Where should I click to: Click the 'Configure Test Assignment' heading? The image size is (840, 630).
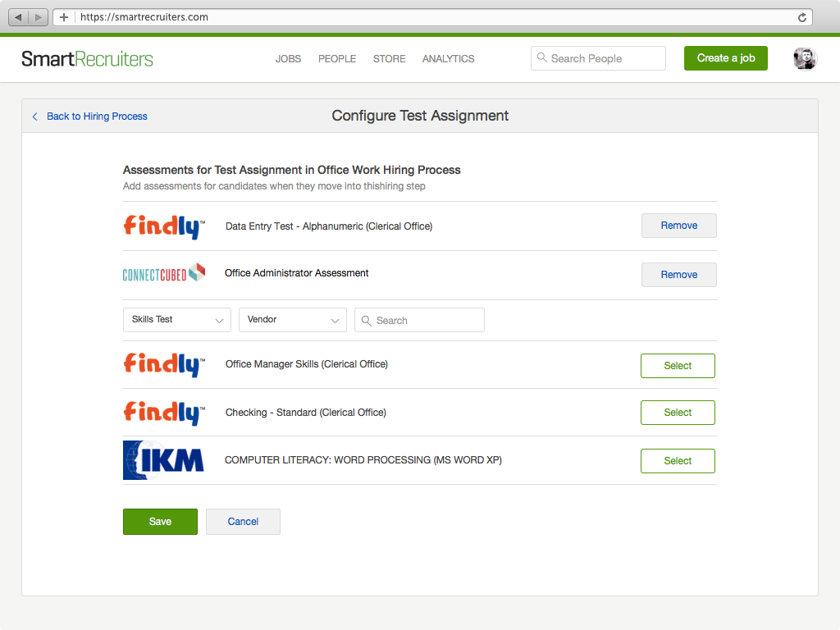click(420, 116)
